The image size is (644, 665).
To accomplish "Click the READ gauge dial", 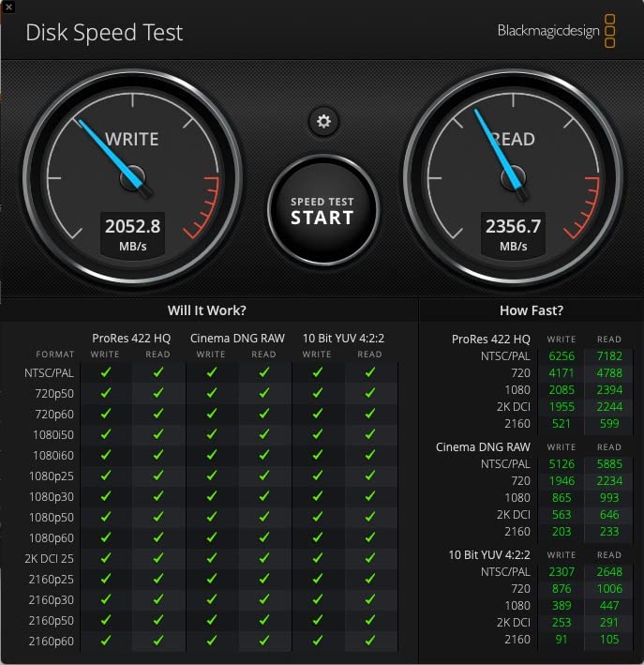I will pyautogui.click(x=512, y=177).
